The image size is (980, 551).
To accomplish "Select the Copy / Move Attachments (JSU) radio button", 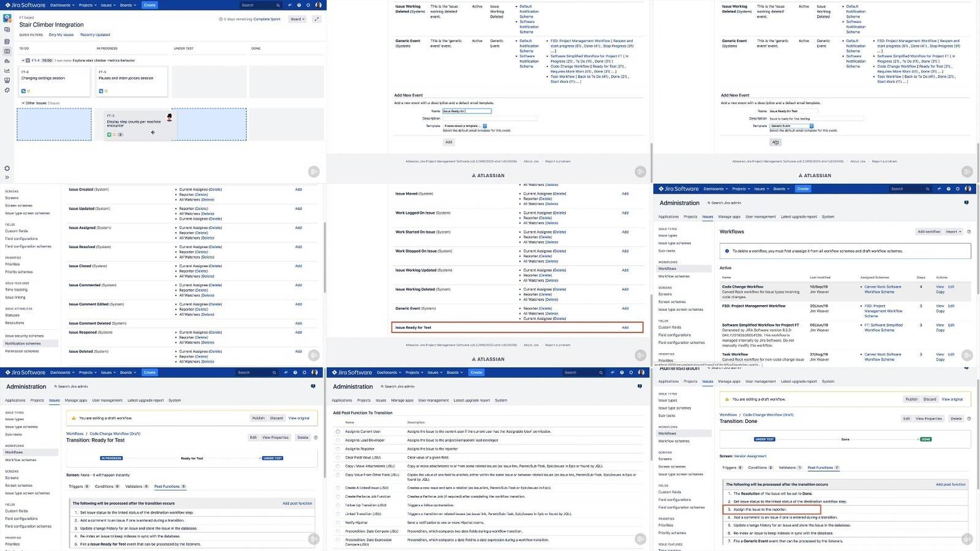I will (337, 466).
